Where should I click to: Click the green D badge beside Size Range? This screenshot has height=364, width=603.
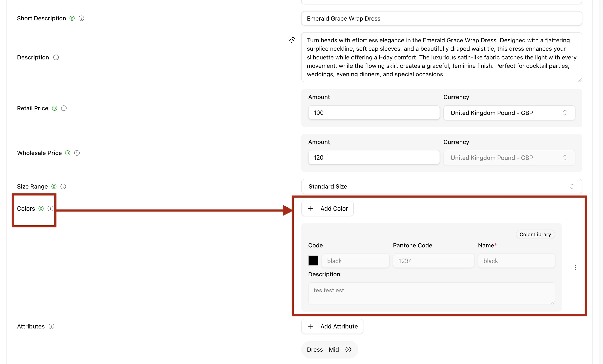54,186
